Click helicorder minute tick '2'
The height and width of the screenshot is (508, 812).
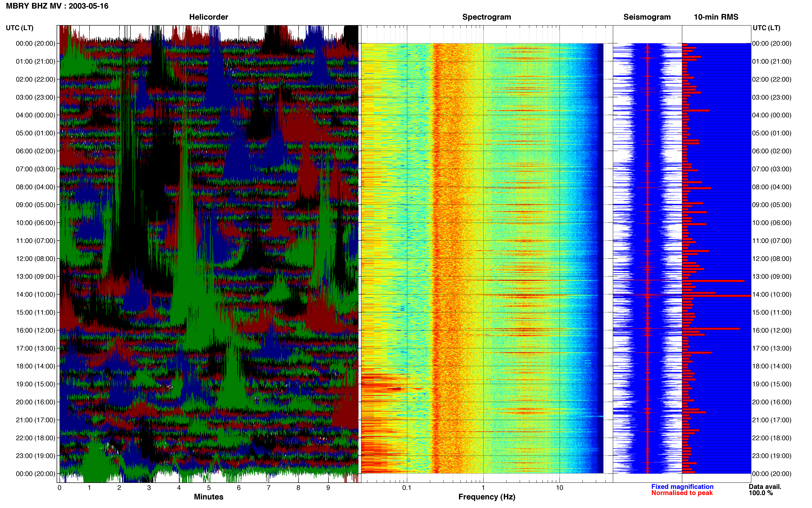pos(119,488)
